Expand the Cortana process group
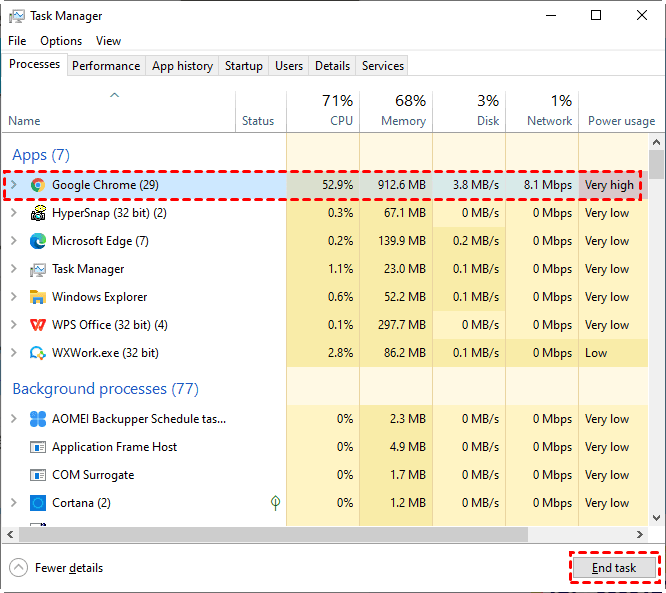 [13, 503]
